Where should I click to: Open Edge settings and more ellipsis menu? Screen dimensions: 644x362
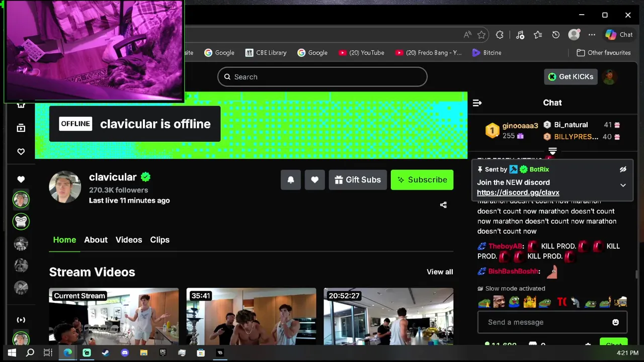(592, 35)
